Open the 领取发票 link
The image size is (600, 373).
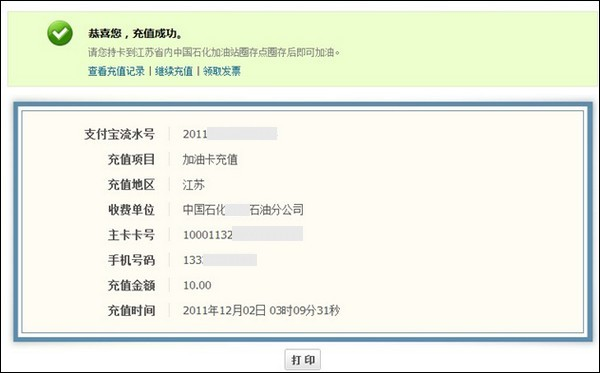(x=222, y=71)
